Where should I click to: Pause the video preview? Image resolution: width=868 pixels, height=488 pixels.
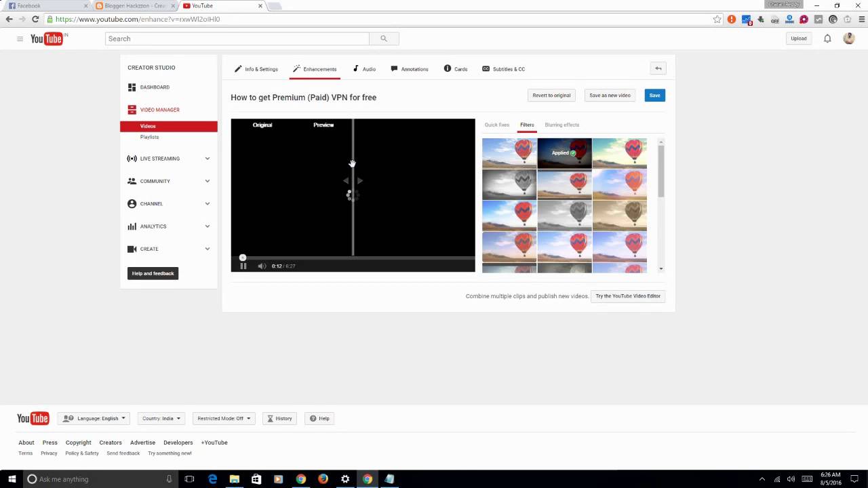pos(243,266)
